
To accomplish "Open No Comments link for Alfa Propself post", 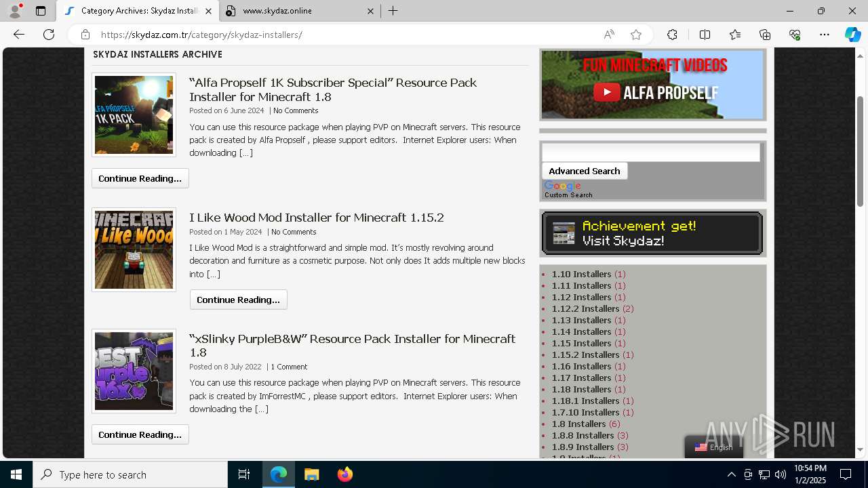I will coord(296,110).
